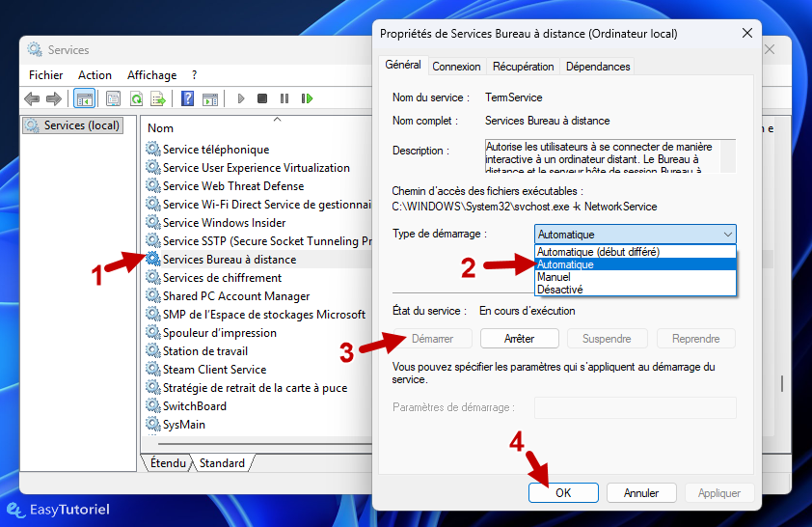Open the Help toolbar icon
This screenshot has width=812, height=527.
coord(187,98)
